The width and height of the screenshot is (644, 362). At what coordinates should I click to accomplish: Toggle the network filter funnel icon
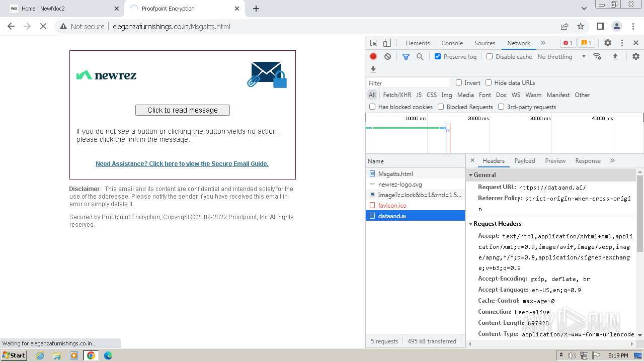click(x=406, y=56)
